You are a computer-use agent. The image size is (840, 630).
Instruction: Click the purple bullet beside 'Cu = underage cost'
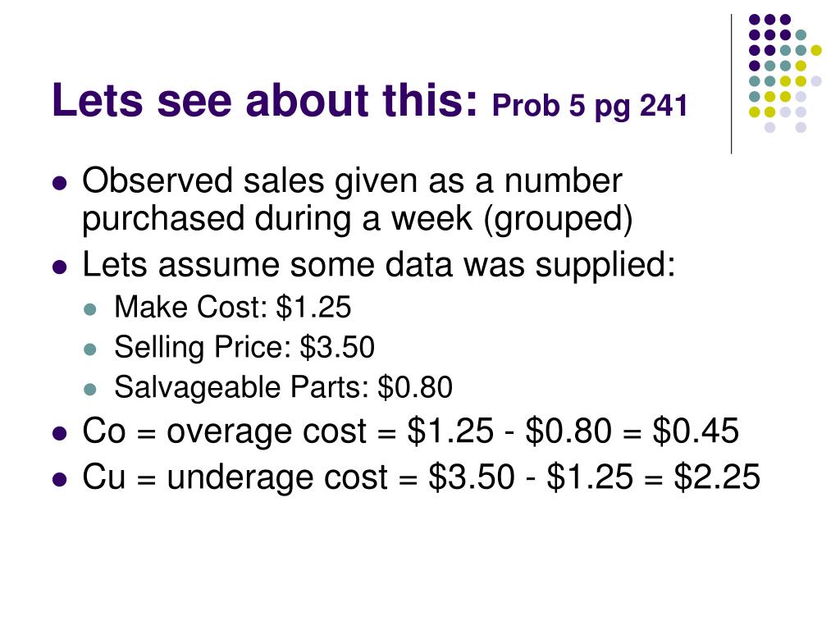coord(59,478)
